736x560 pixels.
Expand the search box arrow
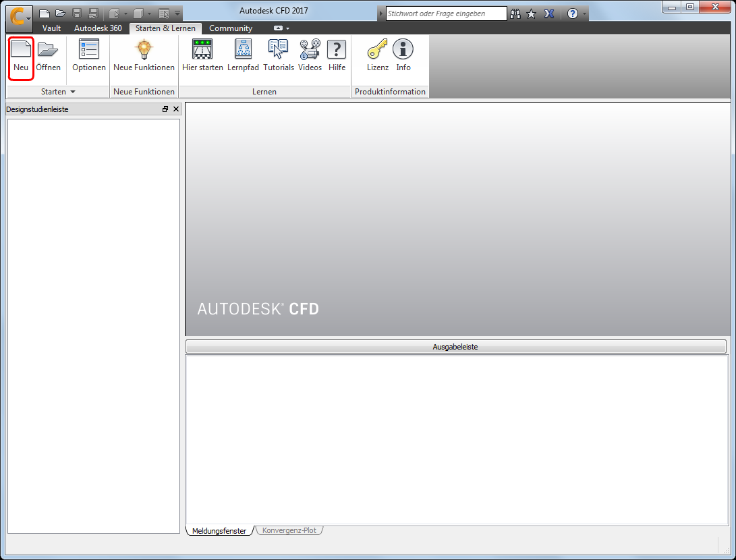point(381,13)
